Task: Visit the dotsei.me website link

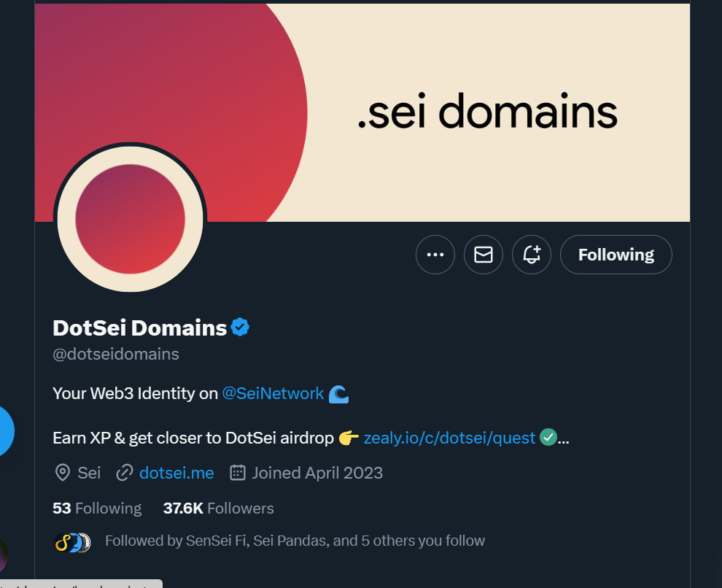Action: coord(176,473)
